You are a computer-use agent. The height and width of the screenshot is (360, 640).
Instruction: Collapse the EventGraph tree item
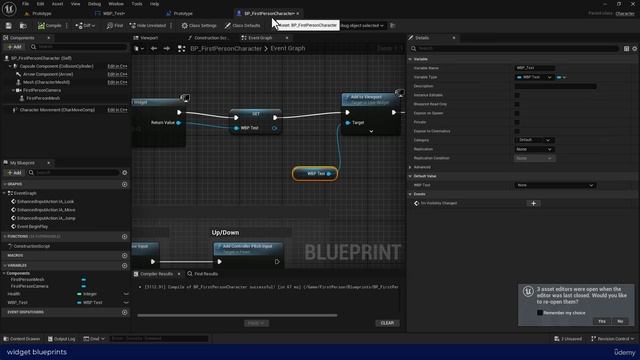pyautogui.click(x=5, y=193)
